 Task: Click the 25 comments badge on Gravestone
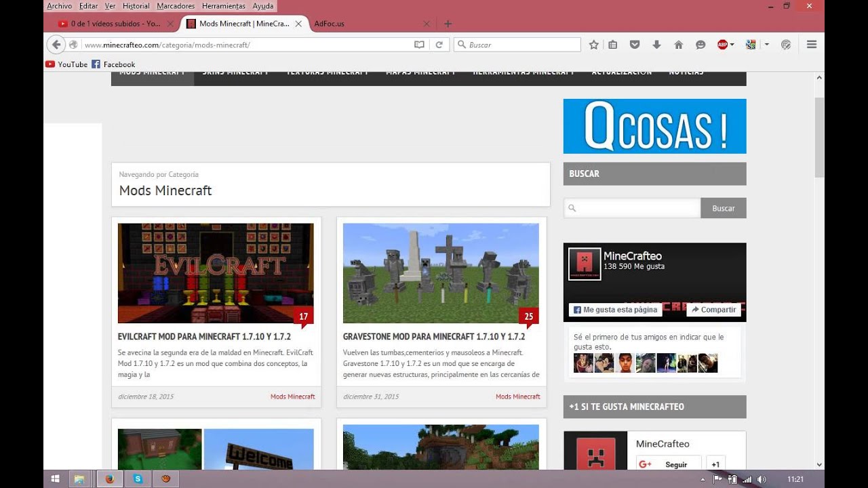pos(529,317)
